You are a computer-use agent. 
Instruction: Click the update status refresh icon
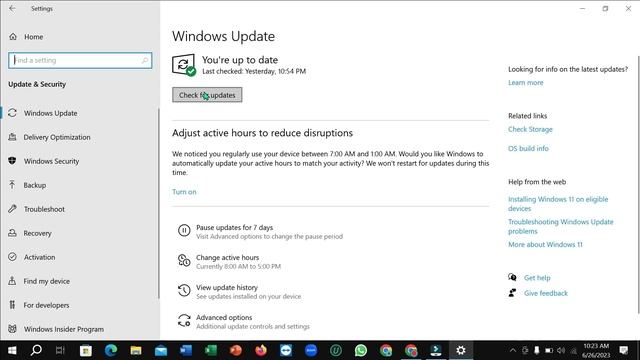184,65
